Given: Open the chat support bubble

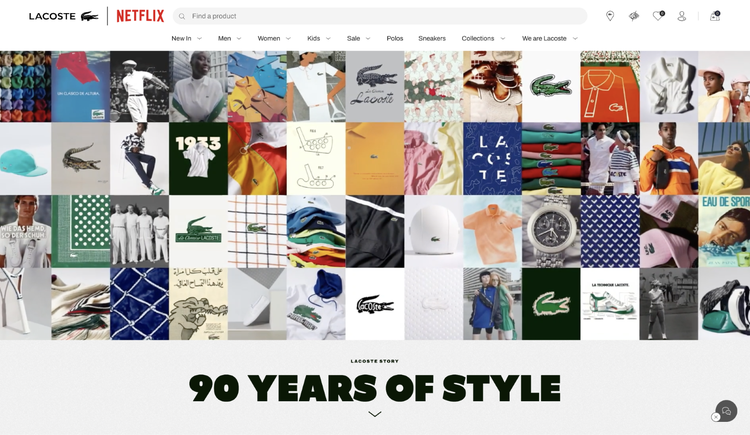Looking at the screenshot, I should 727,411.
